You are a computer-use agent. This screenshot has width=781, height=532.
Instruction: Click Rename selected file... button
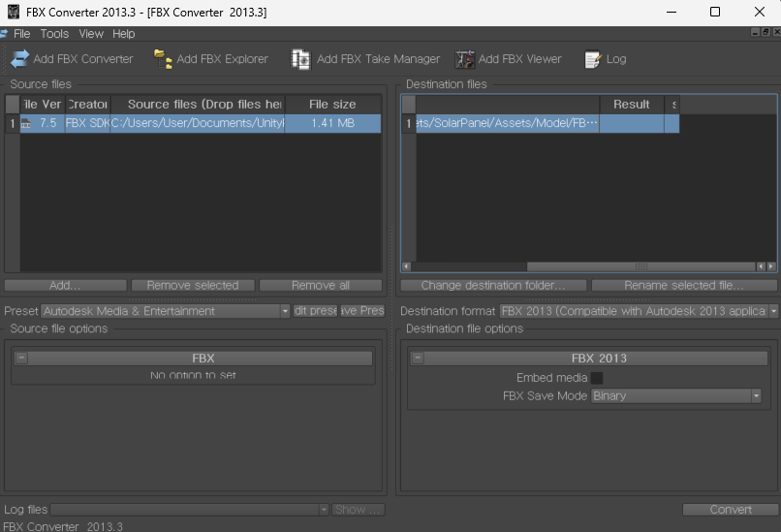click(684, 286)
